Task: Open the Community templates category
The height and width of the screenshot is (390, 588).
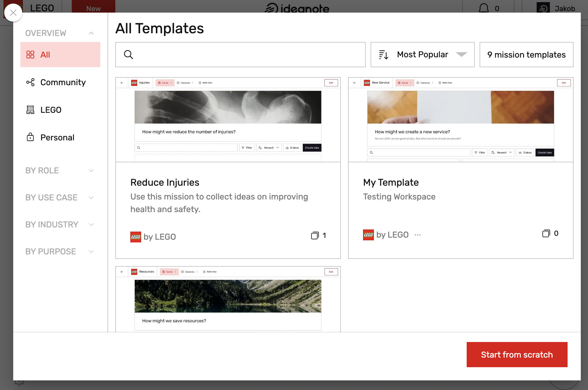Action: (60, 82)
